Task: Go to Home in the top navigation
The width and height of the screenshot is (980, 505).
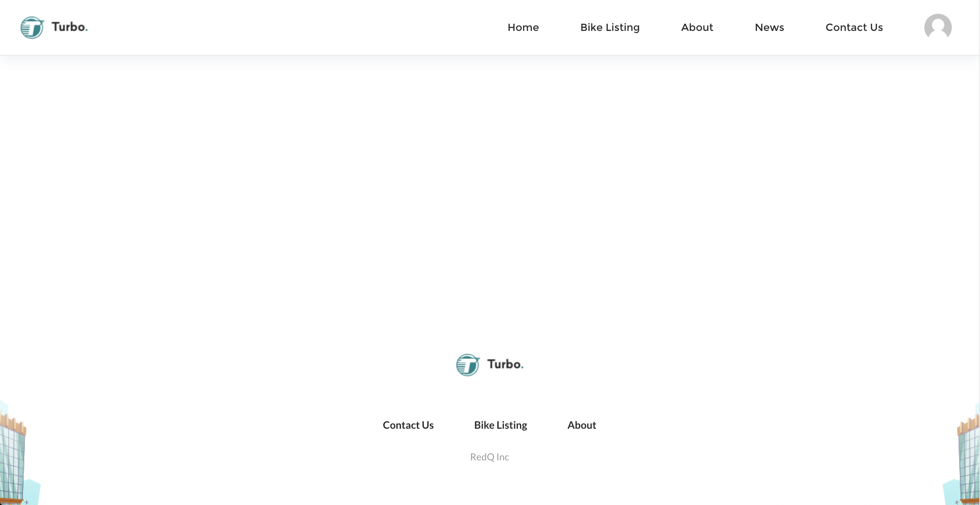Action: pos(523,27)
